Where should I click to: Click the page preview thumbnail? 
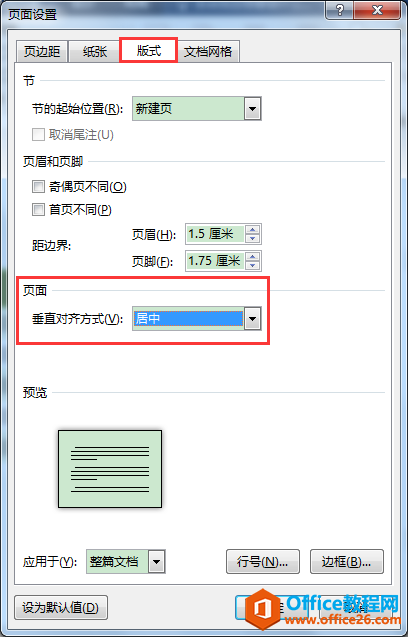[110, 469]
